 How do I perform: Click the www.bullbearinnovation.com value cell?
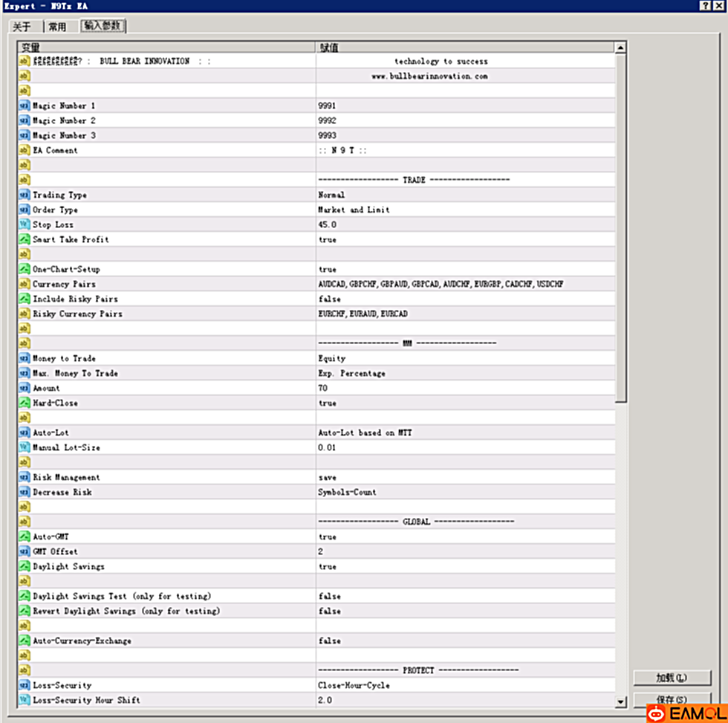[x=466, y=76]
